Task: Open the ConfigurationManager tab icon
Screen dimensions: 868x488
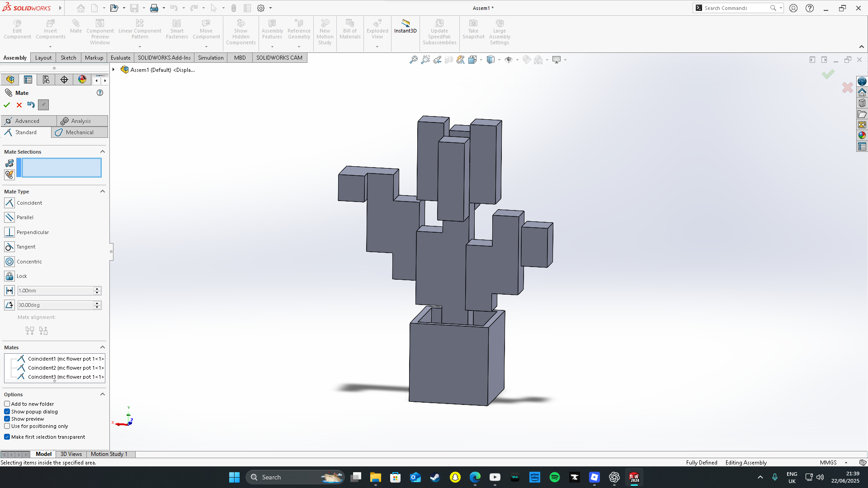Action: (46, 80)
